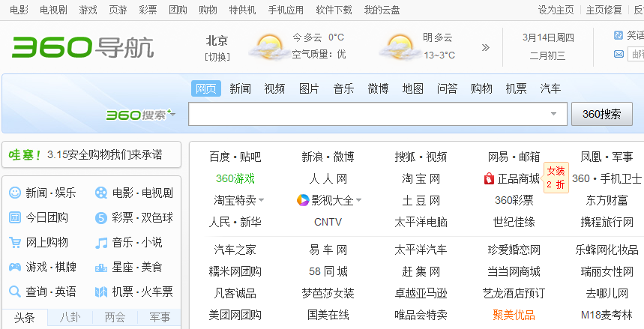Image resolution: width=644 pixels, height=329 pixels.
Task: Click the shopping cart icon for 网上购物
Action: pyautogui.click(x=15, y=243)
